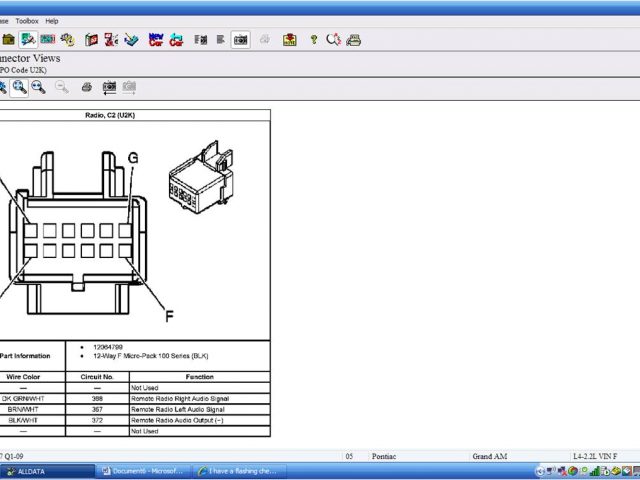640x480 pixels.
Task: Open the Help menu
Action: [52, 20]
